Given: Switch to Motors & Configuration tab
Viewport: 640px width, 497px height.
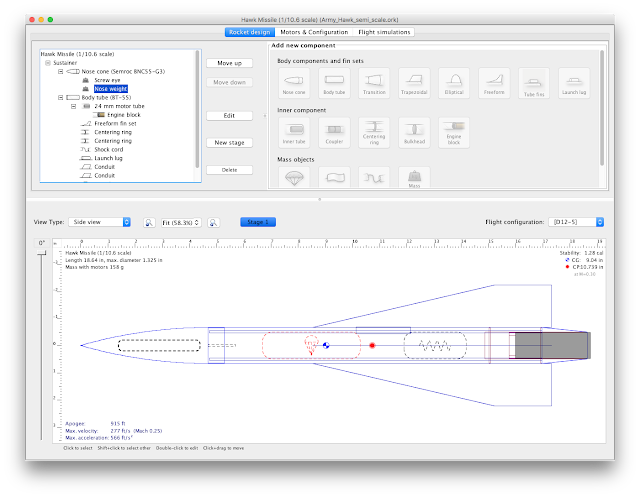Looking at the screenshot, I should coord(314,32).
